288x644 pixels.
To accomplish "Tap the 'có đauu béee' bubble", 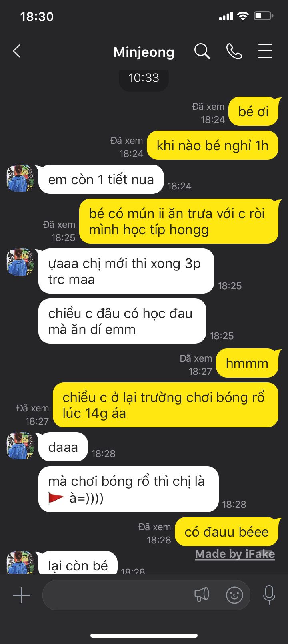I will point(227,532).
